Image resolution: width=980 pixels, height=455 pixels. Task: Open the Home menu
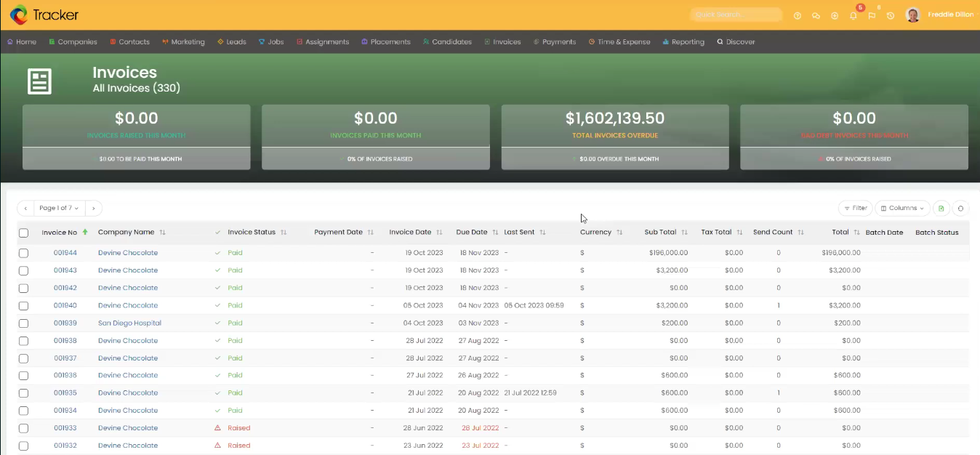pyautogui.click(x=22, y=42)
